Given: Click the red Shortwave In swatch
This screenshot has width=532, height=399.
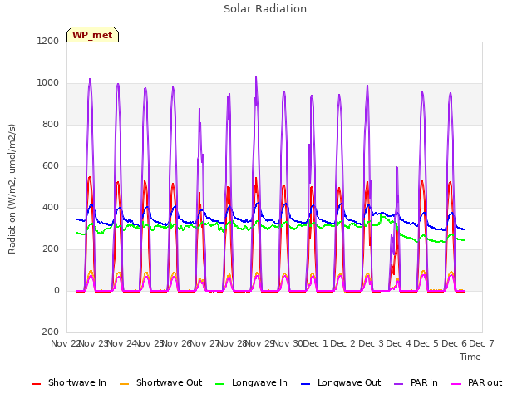Looking at the screenshot, I should 36,384.
